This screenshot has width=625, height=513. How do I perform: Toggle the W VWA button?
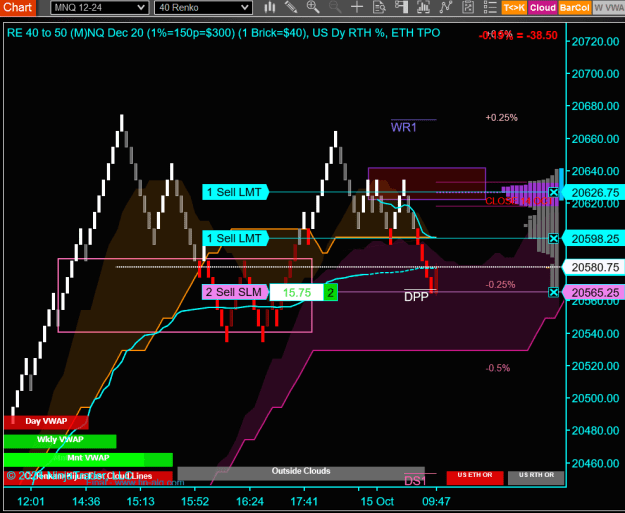pos(609,8)
